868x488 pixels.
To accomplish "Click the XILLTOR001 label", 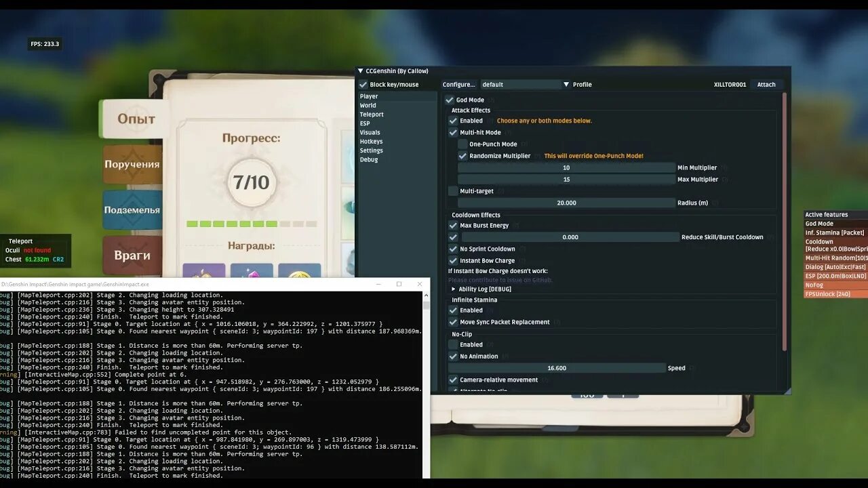I will click(730, 85).
